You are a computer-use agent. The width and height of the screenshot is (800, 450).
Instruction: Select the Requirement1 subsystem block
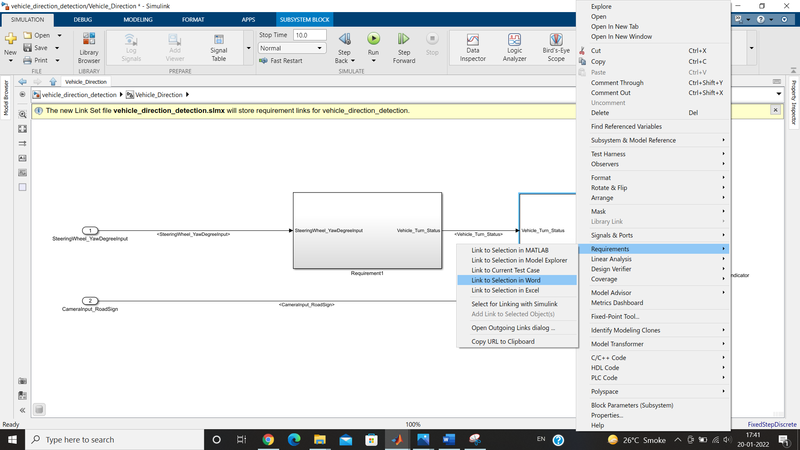[x=367, y=231]
